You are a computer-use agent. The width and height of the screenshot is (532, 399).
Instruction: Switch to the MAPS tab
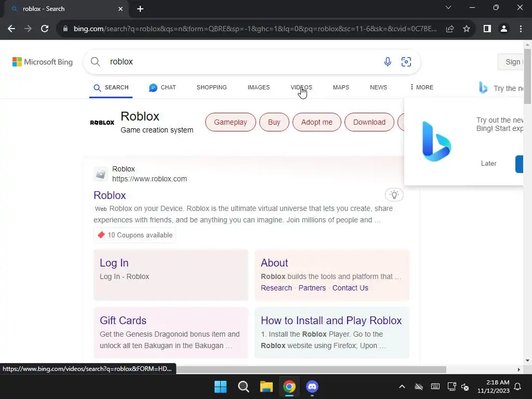(341, 87)
